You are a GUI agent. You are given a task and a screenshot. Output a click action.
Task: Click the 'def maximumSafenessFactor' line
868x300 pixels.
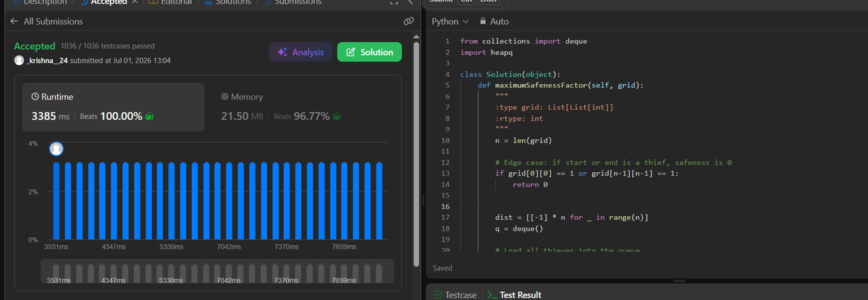[561, 85]
